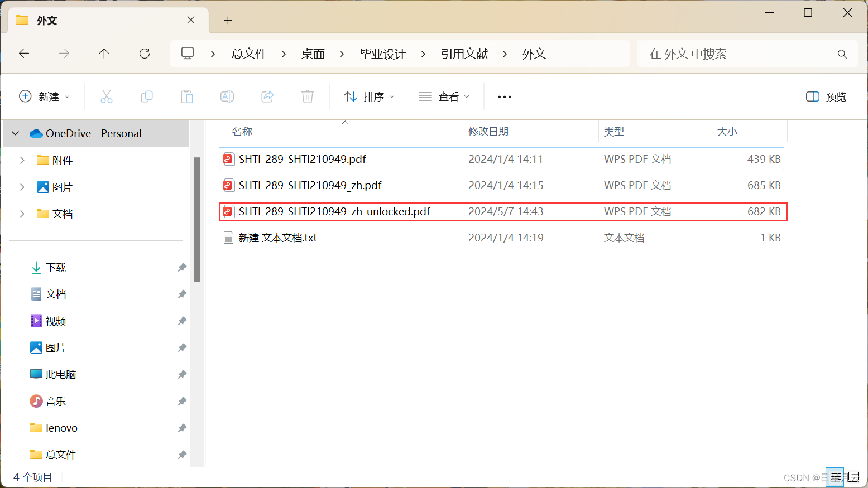Select file SHTI-289-SHTI210949.pdf
Viewport: 868px width, 488px height.
501,159
